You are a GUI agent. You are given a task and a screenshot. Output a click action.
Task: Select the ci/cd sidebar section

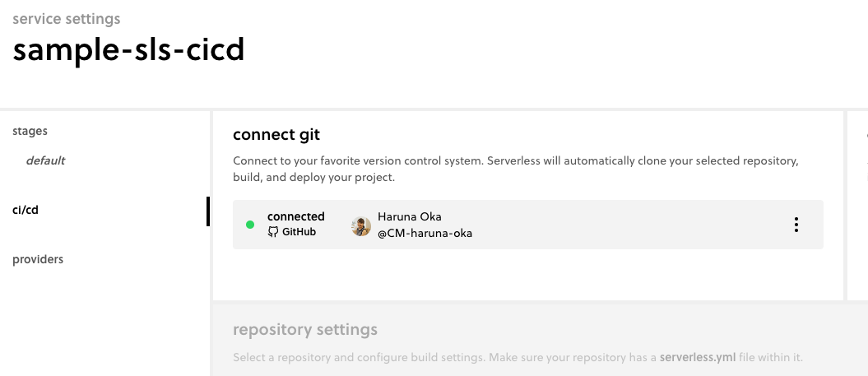pos(26,210)
